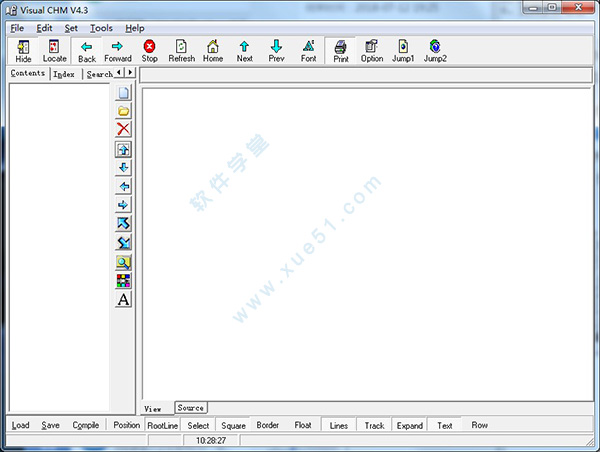Screen dimensions: 600x452
Task: Switch to the Search tab
Action: click(99, 74)
